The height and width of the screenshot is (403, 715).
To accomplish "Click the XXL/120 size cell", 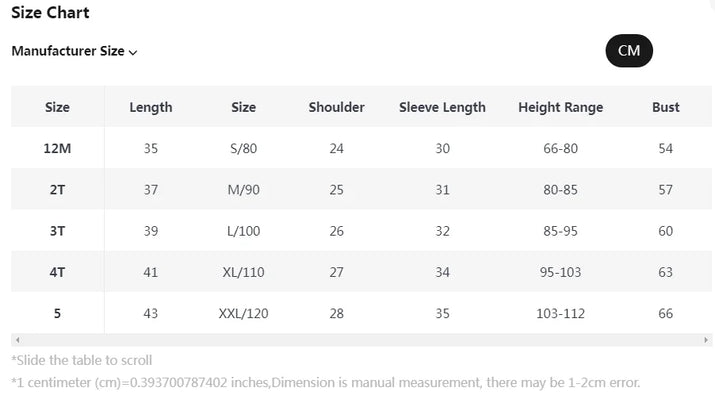I will (243, 313).
